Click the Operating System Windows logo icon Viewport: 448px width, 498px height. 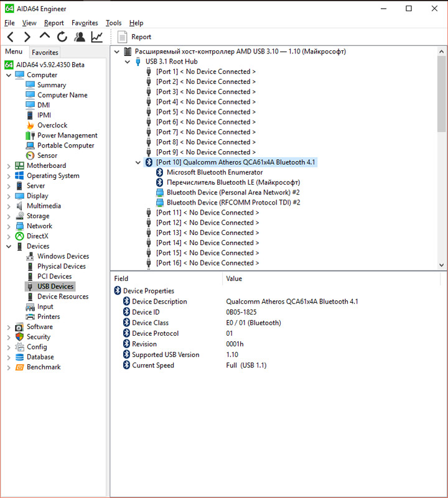coord(19,175)
